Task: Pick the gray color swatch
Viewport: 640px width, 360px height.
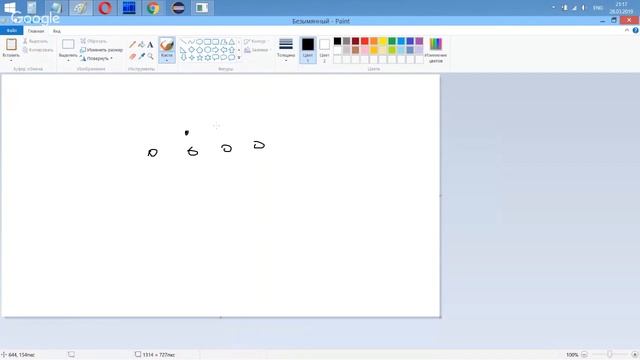Action: (347, 41)
